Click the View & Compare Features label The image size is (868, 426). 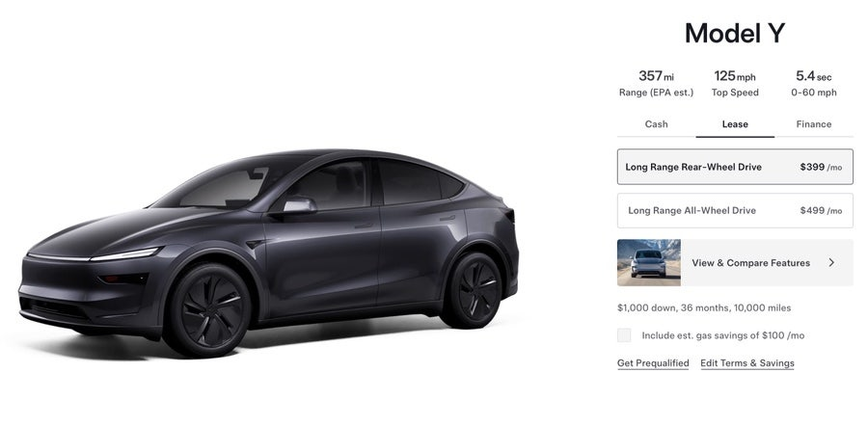click(750, 263)
